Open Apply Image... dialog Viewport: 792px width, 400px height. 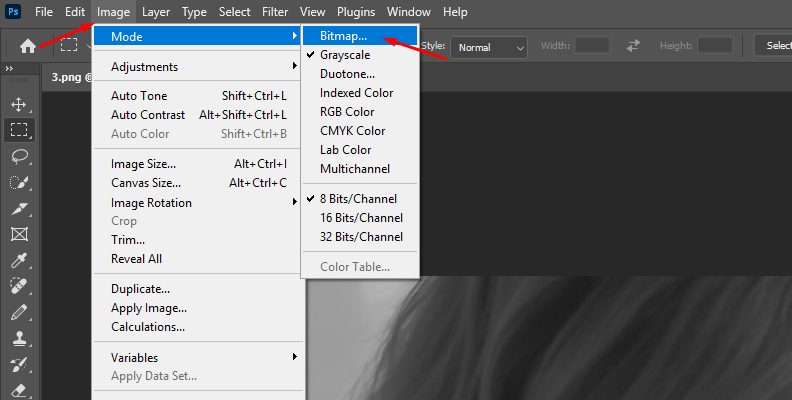pyautogui.click(x=199, y=308)
